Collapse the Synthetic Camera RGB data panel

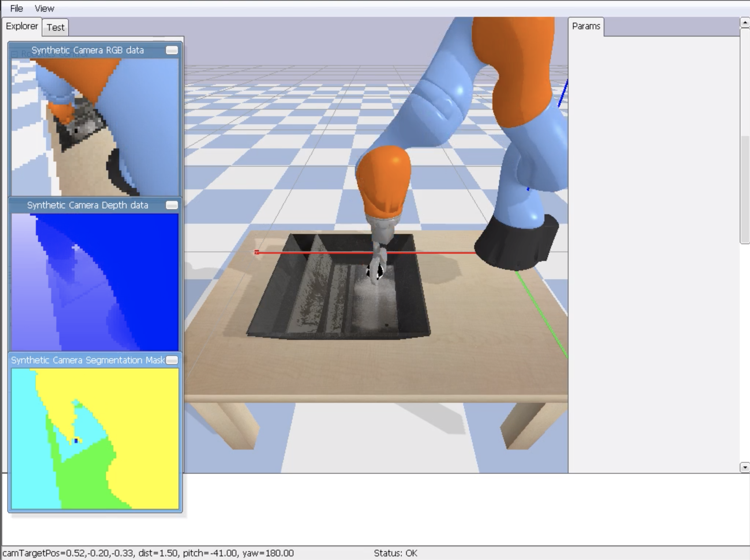click(x=172, y=50)
